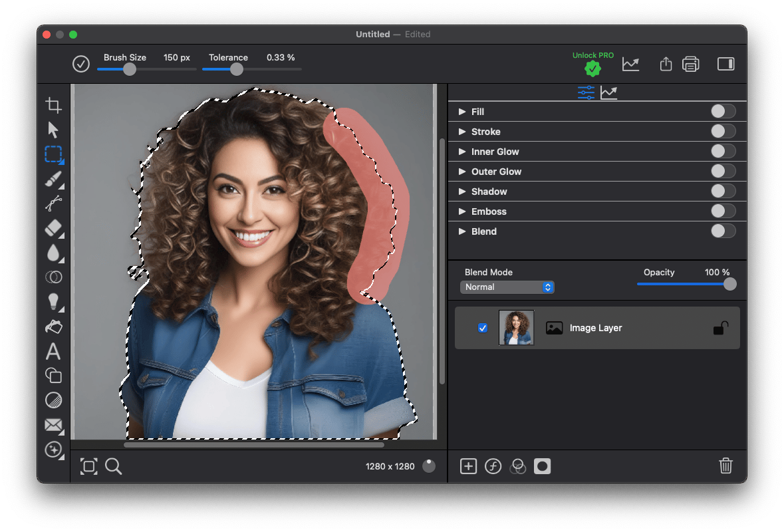Viewport: 784px width, 532px height.
Task: Open the magnifier zoom control
Action: click(114, 466)
